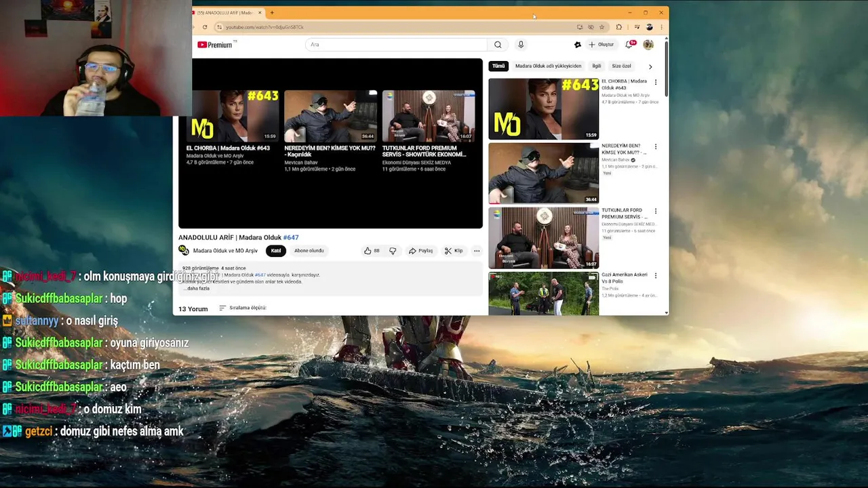868x488 pixels.
Task: Open Chrome extensions puzzle icon
Action: (x=618, y=27)
